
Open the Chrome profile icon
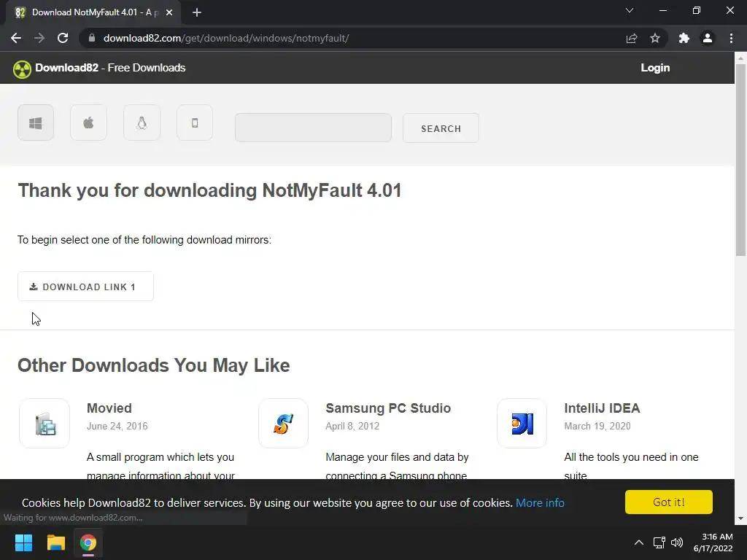point(707,38)
